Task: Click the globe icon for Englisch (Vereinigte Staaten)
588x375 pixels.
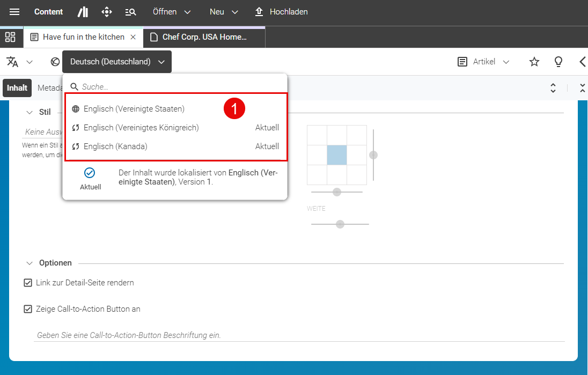Action: 75,109
